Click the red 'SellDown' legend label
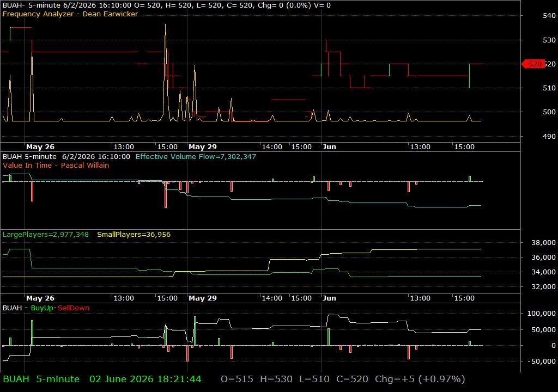Viewport: 558px width, 392px height. pyautogui.click(x=74, y=308)
